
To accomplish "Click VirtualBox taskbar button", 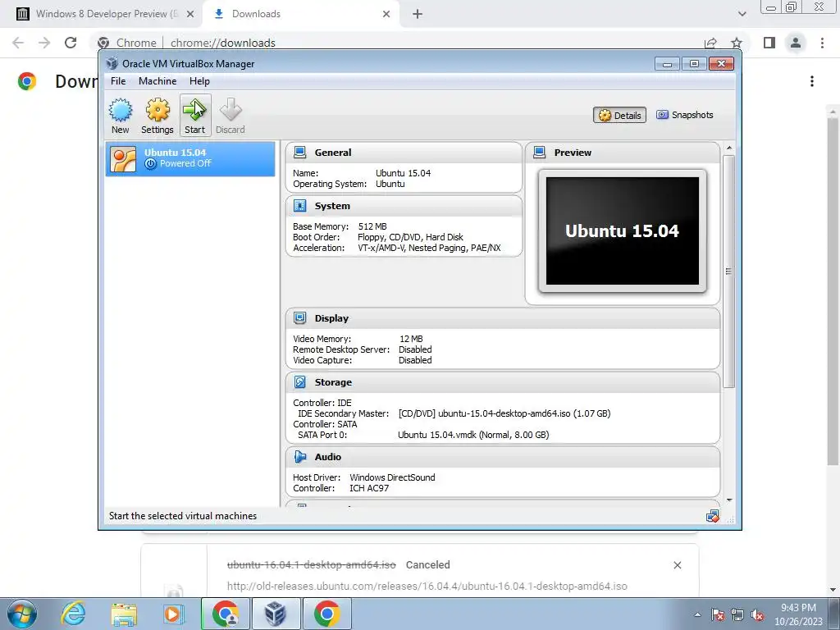I will click(x=276, y=614).
